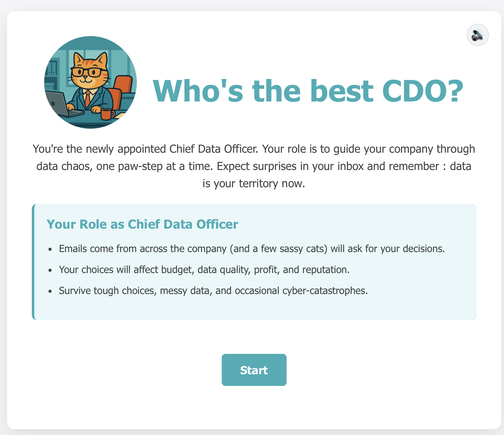Image resolution: width=504 pixels, height=435 pixels.
Task: Click the "Your Role as Chief Data Officer" heading
Action: [142, 224]
